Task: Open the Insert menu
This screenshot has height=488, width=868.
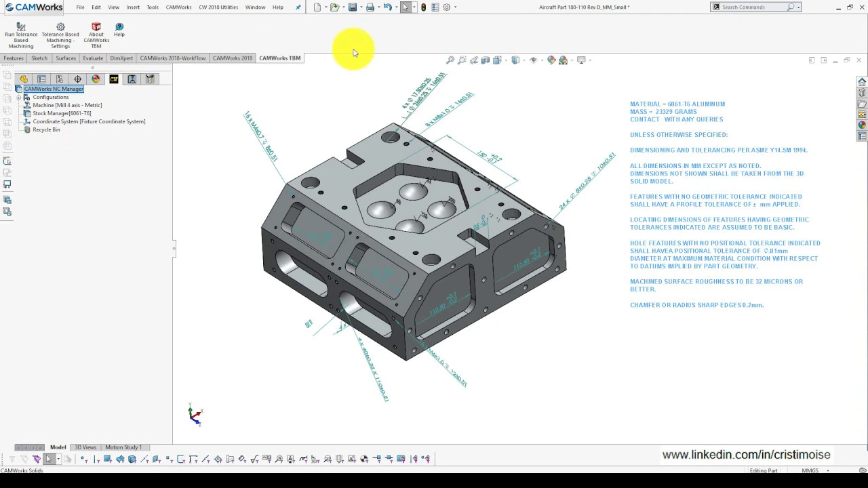Action: [x=133, y=7]
